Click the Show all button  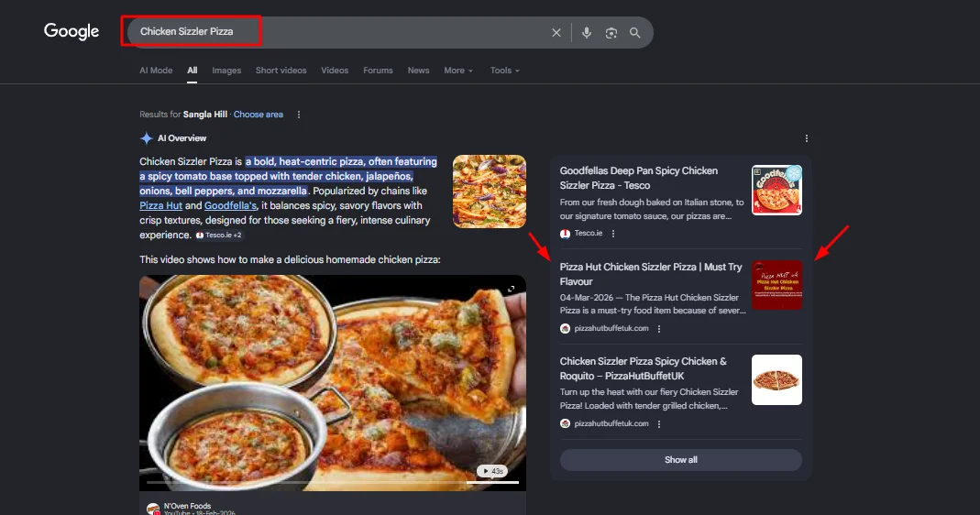tap(680, 460)
